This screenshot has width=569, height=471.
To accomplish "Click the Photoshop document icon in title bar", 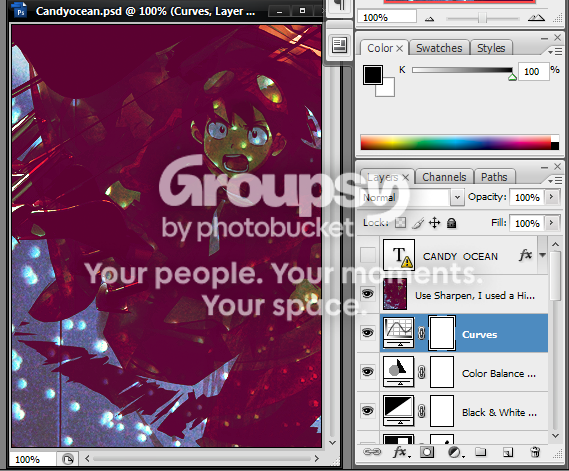I will [x=20, y=10].
